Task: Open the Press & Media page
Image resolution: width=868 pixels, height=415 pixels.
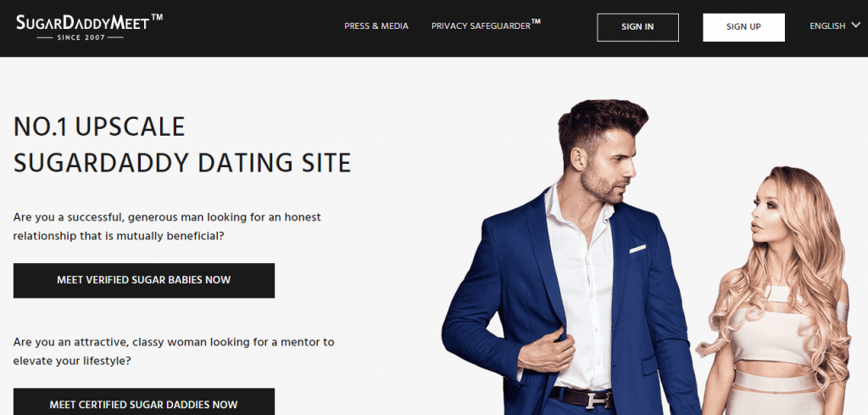Action: click(376, 26)
